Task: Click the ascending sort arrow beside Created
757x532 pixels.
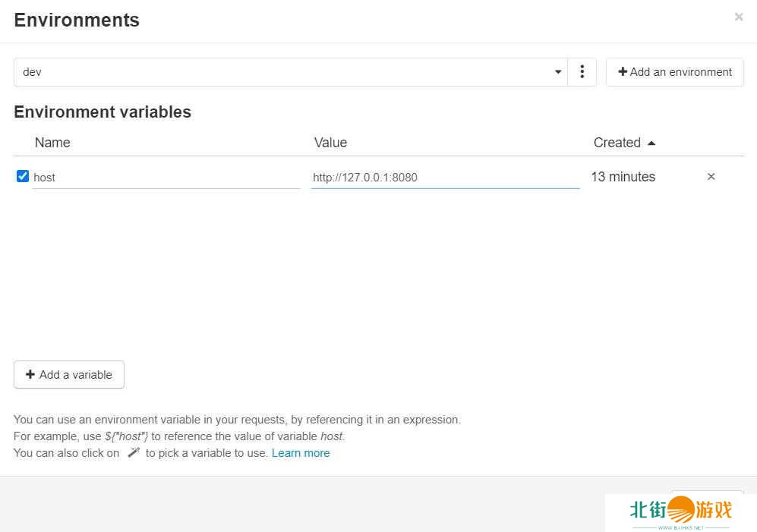Action: pos(651,143)
